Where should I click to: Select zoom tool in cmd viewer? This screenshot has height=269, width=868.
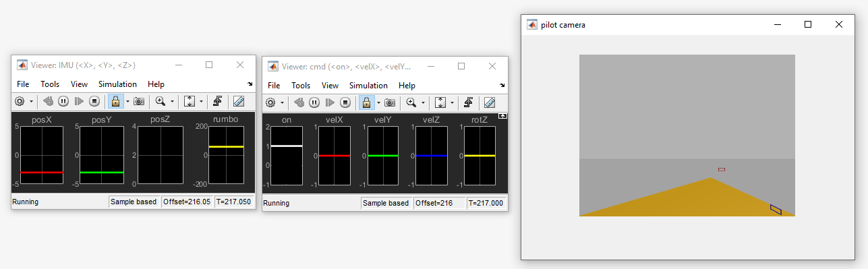pos(411,102)
